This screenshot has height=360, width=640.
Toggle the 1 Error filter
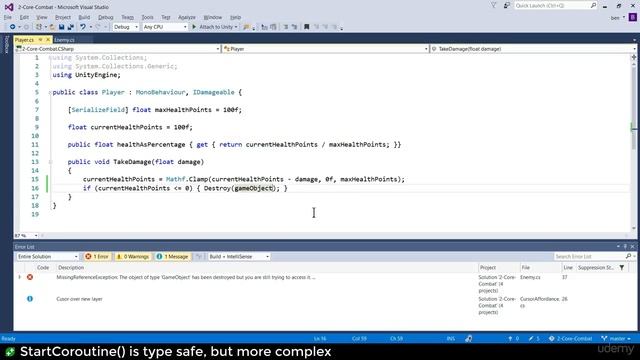[97, 256]
